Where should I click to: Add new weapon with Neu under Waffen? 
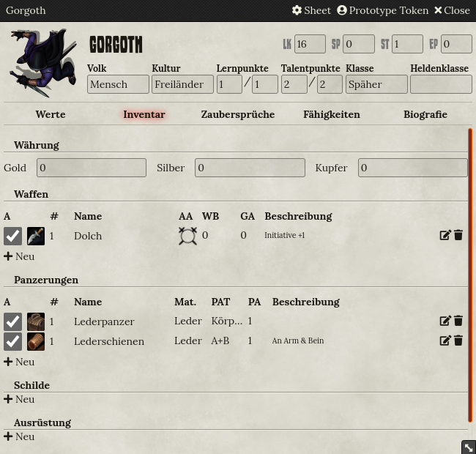(x=19, y=256)
